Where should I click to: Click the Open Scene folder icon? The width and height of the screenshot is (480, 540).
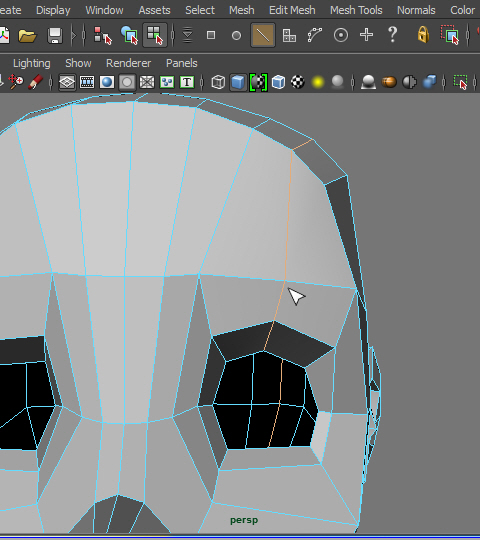coord(27,35)
